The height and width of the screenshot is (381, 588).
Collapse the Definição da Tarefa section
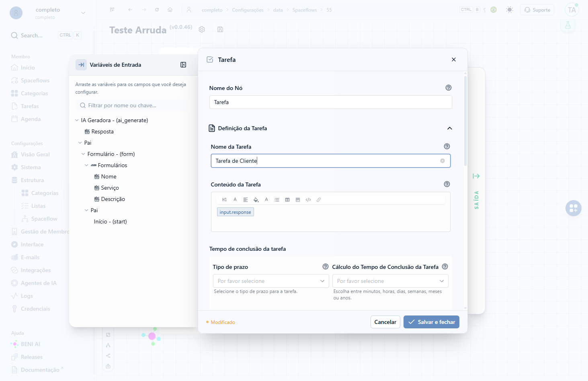[x=450, y=128]
